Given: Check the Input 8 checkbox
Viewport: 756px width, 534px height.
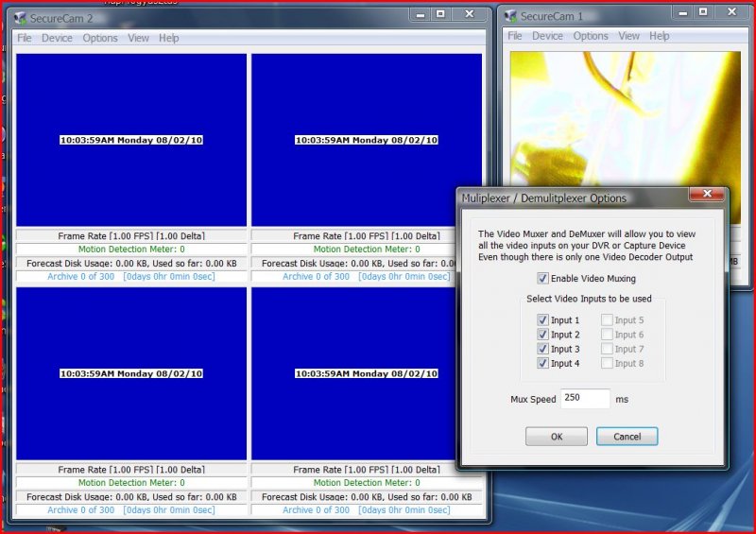Looking at the screenshot, I should 607,363.
